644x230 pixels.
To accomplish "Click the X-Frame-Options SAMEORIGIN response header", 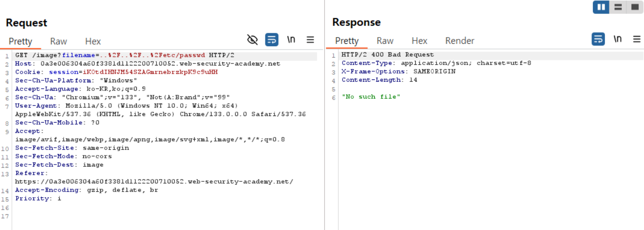I will tap(398, 72).
